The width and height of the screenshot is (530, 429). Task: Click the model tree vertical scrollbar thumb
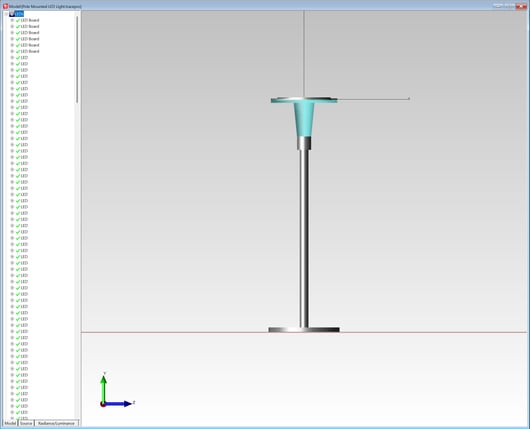pos(77,59)
